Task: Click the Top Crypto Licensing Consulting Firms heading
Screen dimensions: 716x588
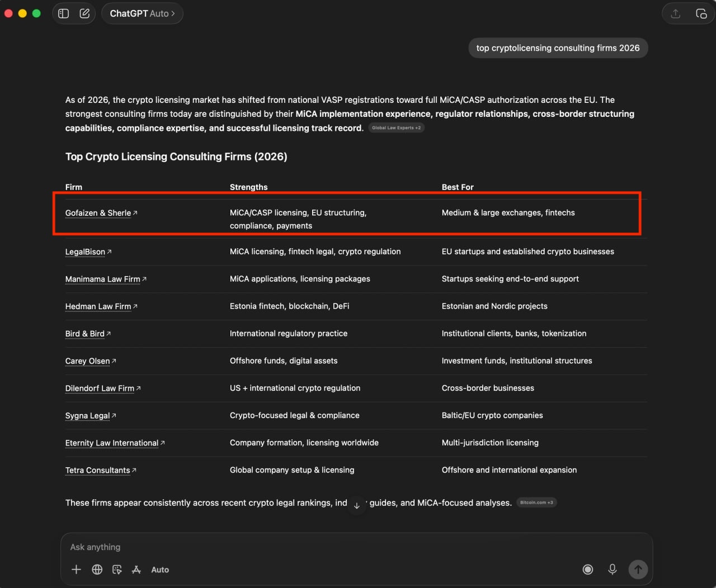Action: [x=176, y=157]
